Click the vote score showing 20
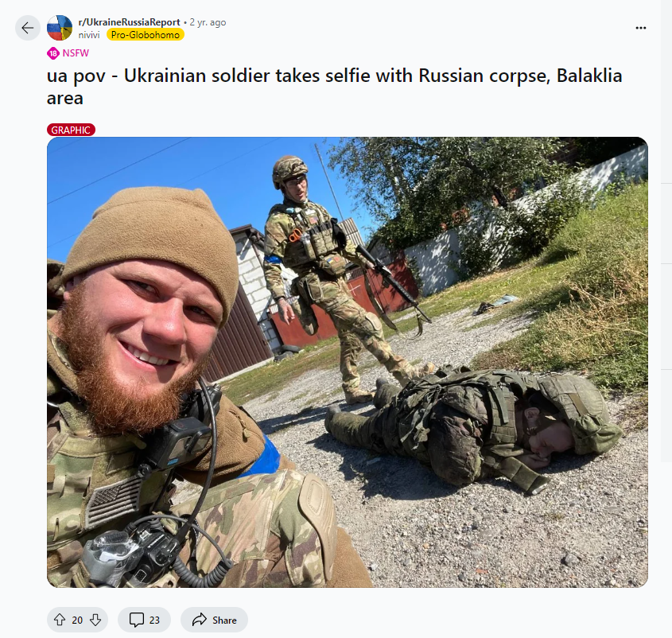The height and width of the screenshot is (638, 672). (x=77, y=620)
